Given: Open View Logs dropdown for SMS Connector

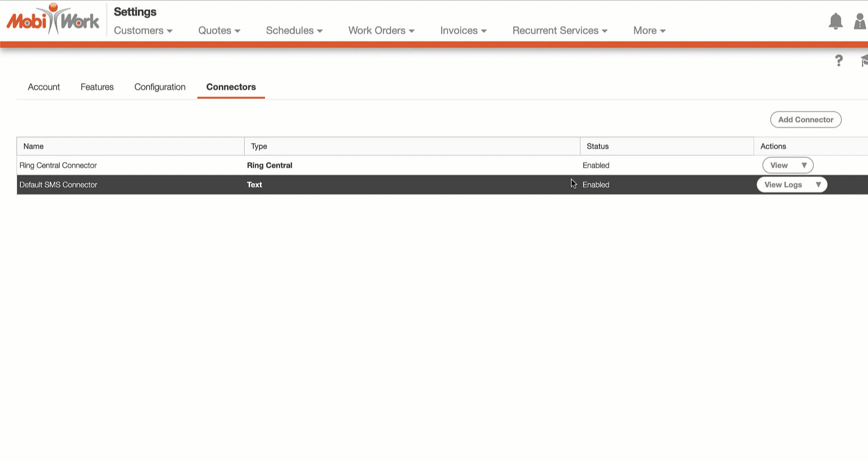Looking at the screenshot, I should coord(818,185).
